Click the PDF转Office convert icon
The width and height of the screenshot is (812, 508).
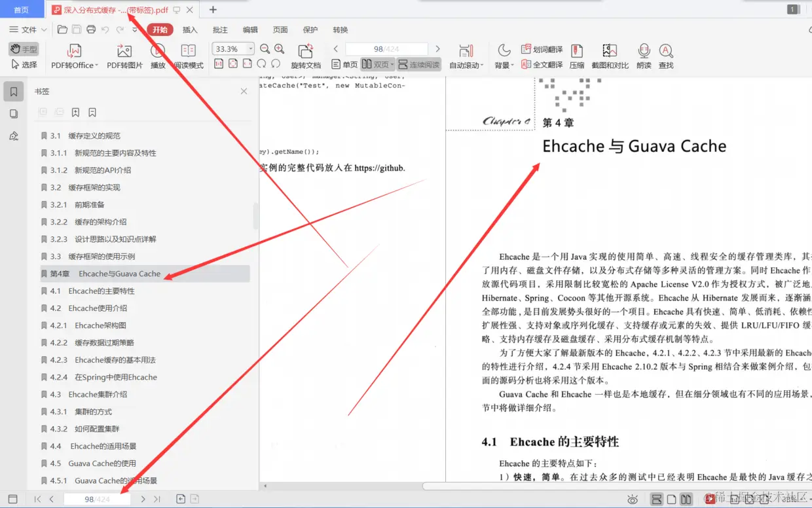(75, 51)
